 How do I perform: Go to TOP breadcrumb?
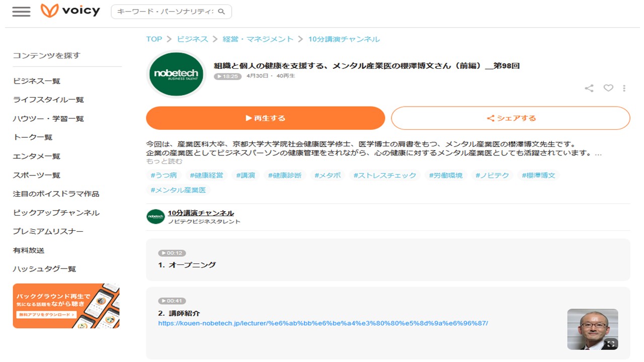point(154,39)
